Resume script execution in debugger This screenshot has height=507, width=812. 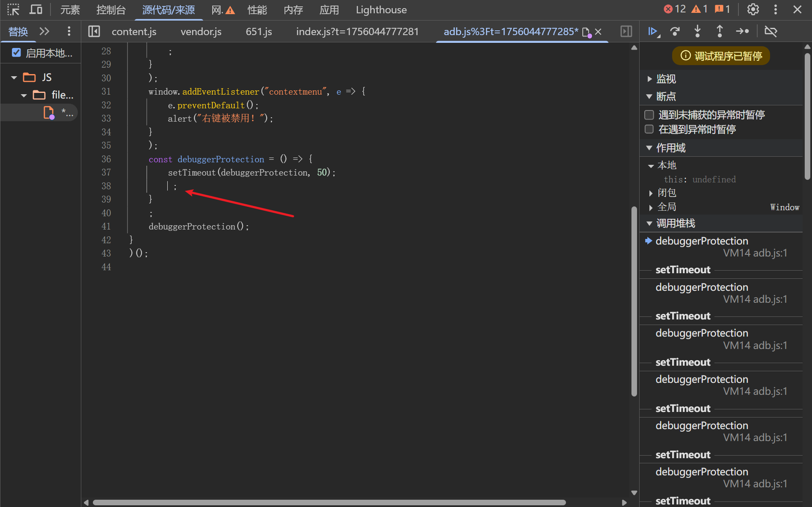coord(652,31)
